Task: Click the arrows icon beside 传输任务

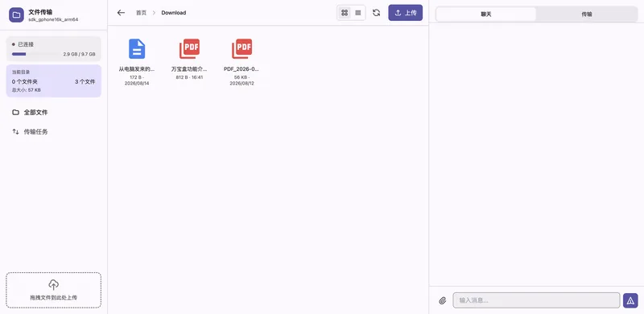Action: [x=15, y=131]
